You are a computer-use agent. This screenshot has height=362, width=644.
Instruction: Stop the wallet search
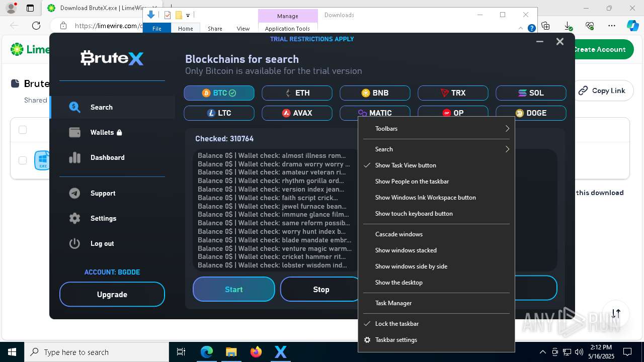coord(321,290)
